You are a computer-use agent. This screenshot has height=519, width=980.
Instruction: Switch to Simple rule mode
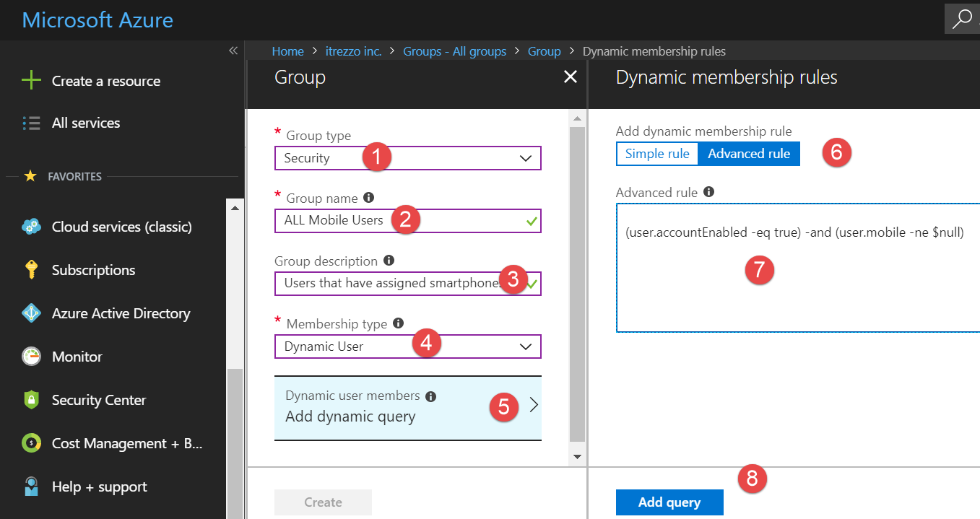(657, 154)
